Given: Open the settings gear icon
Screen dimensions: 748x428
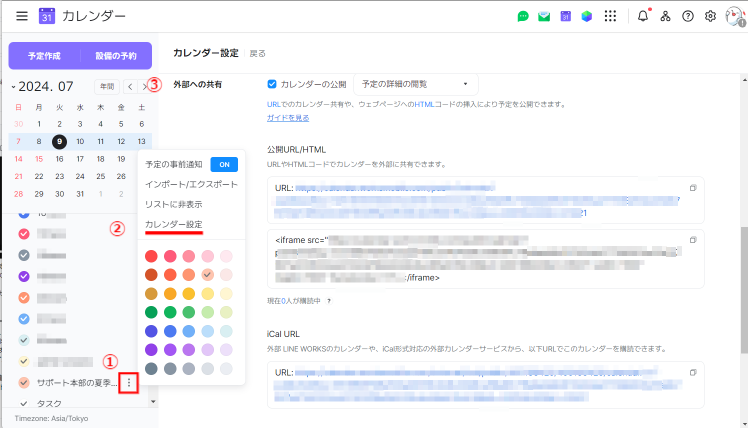Looking at the screenshot, I should [710, 16].
